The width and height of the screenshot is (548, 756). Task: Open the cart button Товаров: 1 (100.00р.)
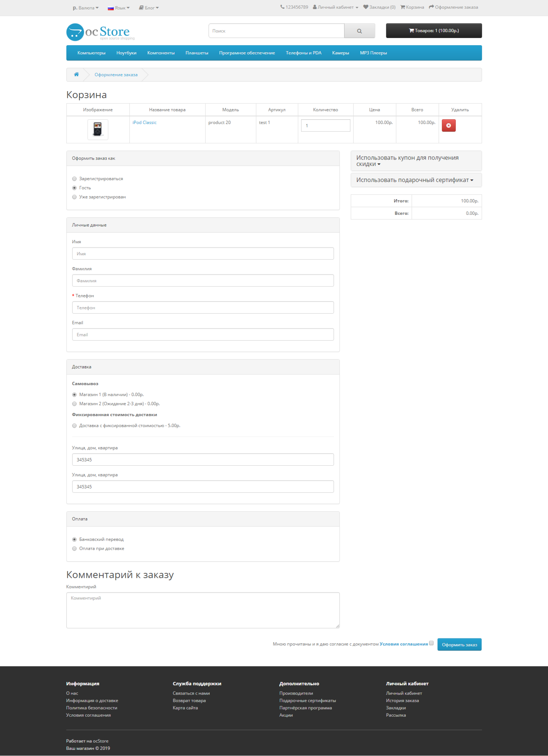pos(434,31)
